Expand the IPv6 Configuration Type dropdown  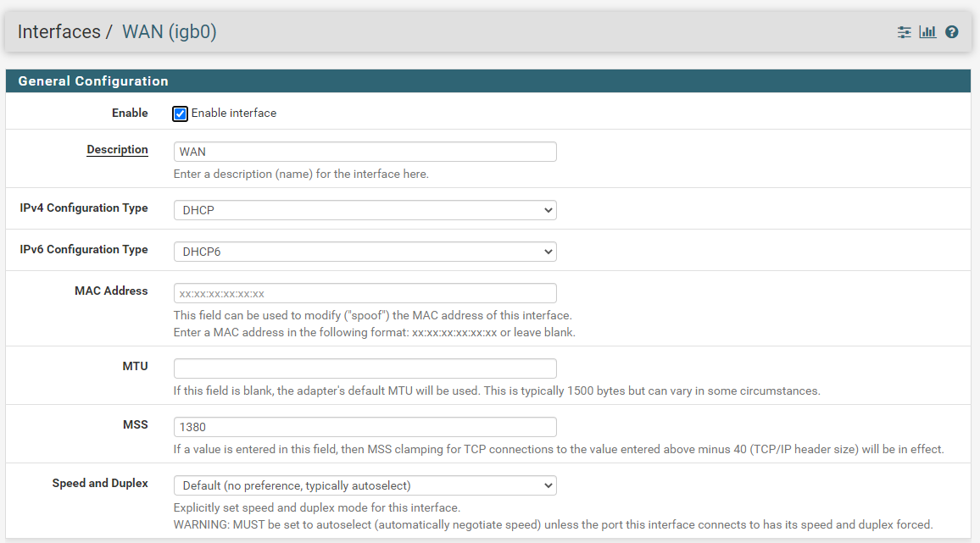point(365,252)
